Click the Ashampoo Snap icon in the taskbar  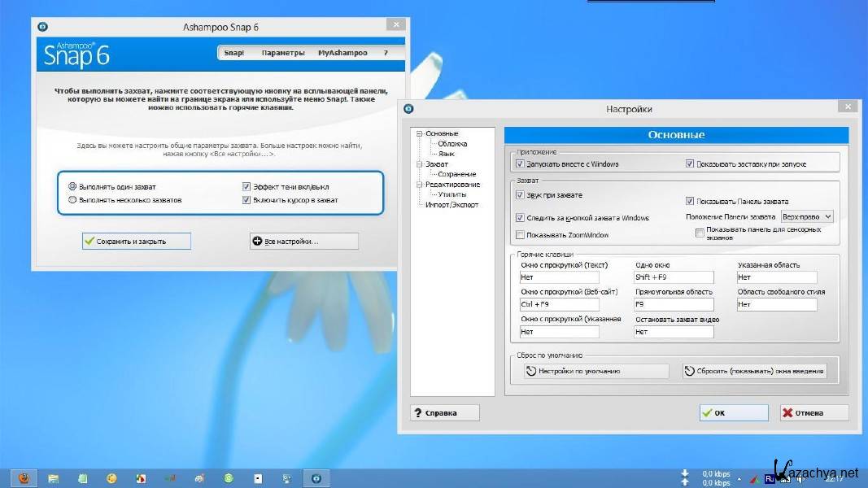[x=316, y=478]
